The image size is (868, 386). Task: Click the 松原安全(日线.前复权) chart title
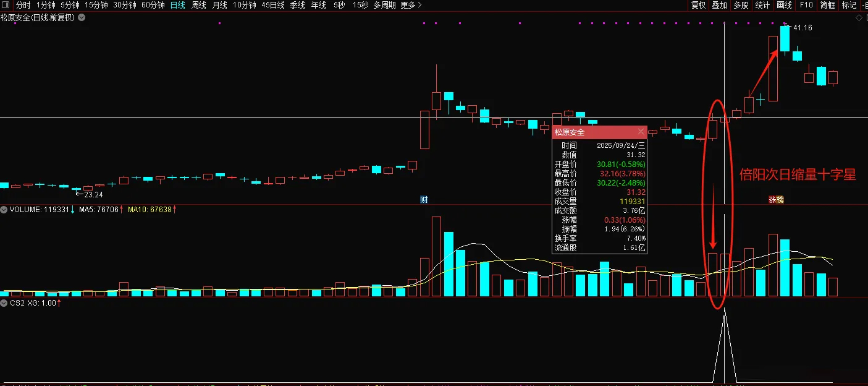point(38,18)
